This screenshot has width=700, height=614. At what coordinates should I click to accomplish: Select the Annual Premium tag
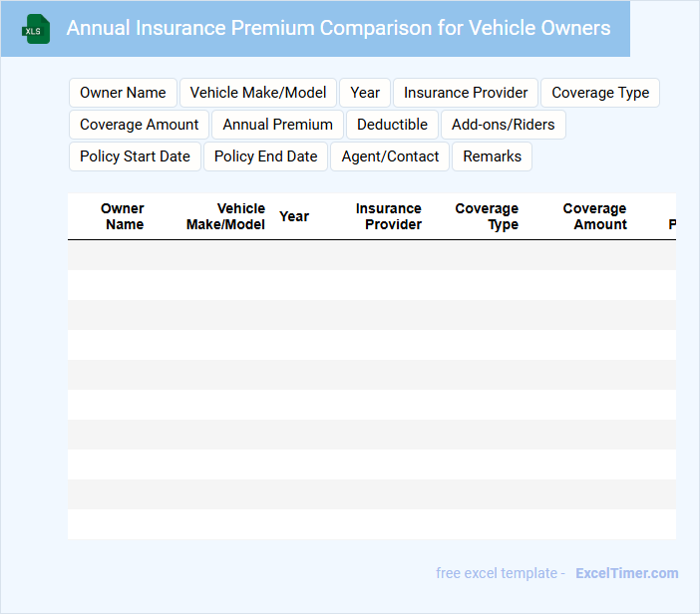pyautogui.click(x=277, y=125)
